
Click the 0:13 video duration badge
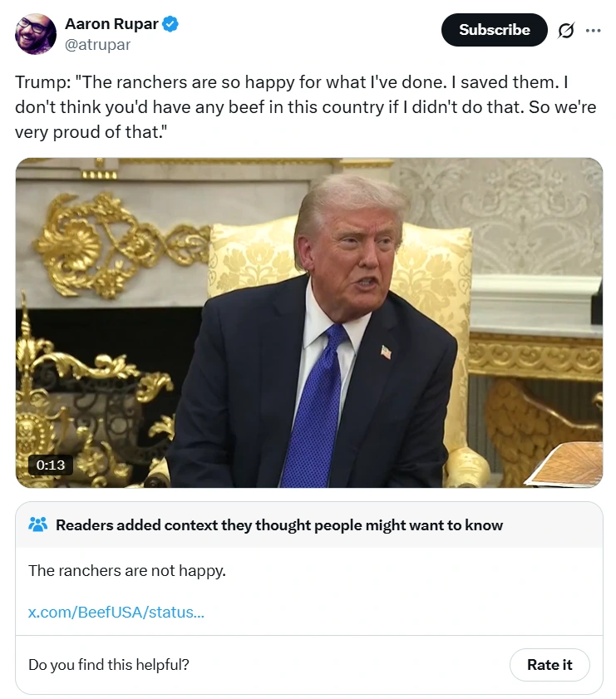50,465
